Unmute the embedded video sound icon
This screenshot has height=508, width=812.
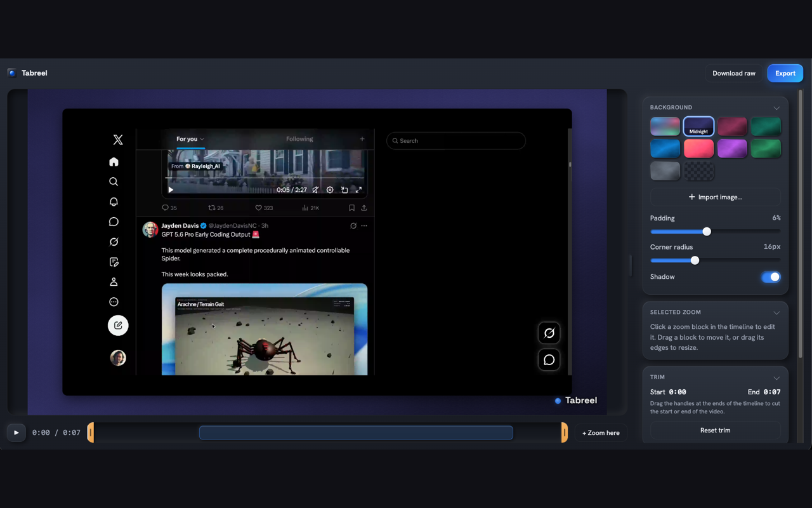point(315,190)
